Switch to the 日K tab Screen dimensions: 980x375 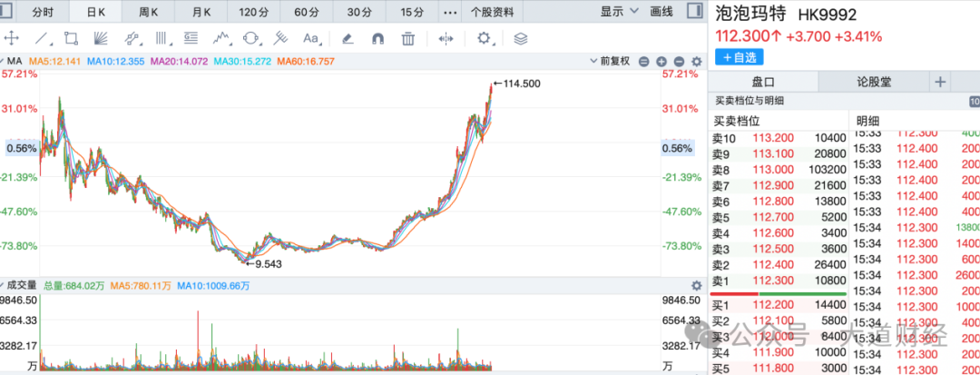(x=95, y=11)
